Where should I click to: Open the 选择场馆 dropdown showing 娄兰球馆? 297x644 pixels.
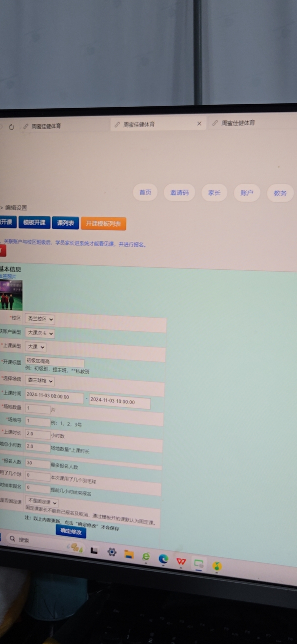tap(40, 381)
